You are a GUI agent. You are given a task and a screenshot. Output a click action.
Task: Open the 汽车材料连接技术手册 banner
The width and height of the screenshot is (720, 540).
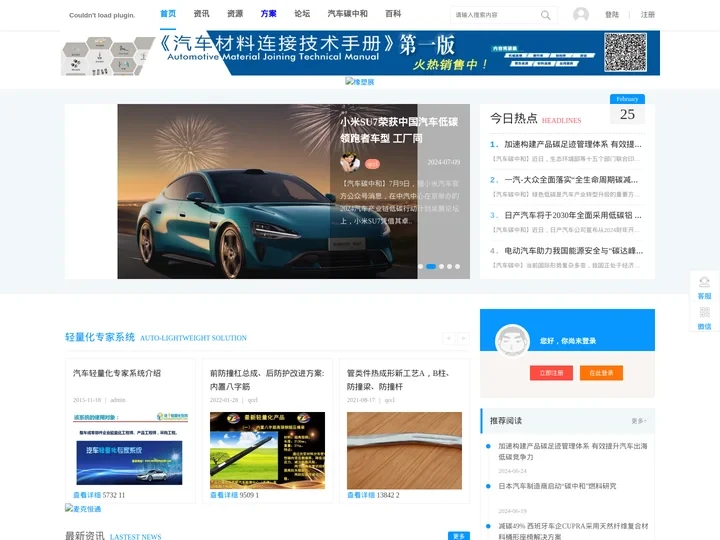pyautogui.click(x=360, y=53)
